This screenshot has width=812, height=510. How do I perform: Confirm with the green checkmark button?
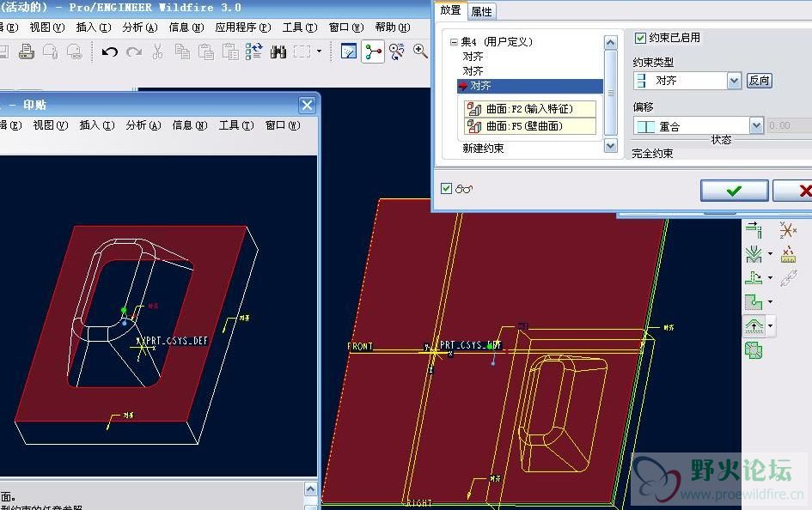click(x=734, y=191)
